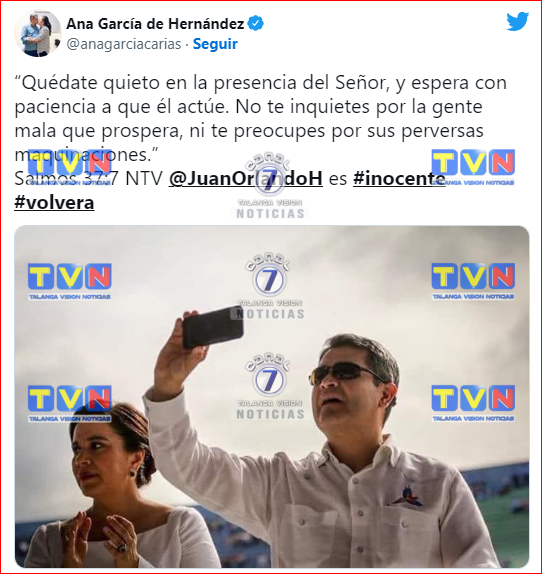Click the Twitter bird logo
Image resolution: width=542 pixels, height=574 pixels.
(x=517, y=22)
